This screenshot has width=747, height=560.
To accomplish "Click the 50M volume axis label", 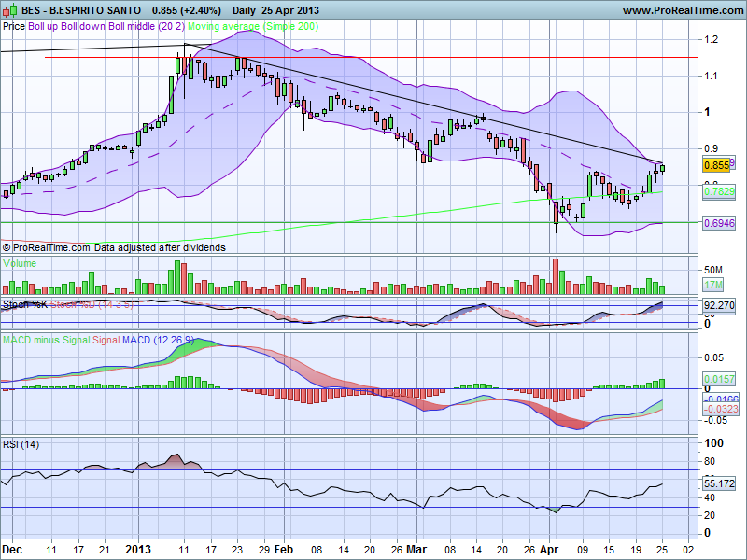I will (713, 270).
